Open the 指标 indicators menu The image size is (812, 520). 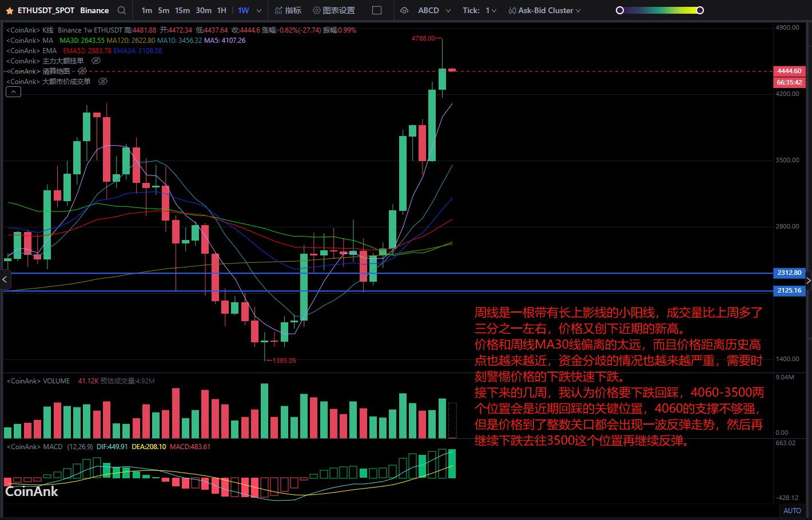point(288,10)
